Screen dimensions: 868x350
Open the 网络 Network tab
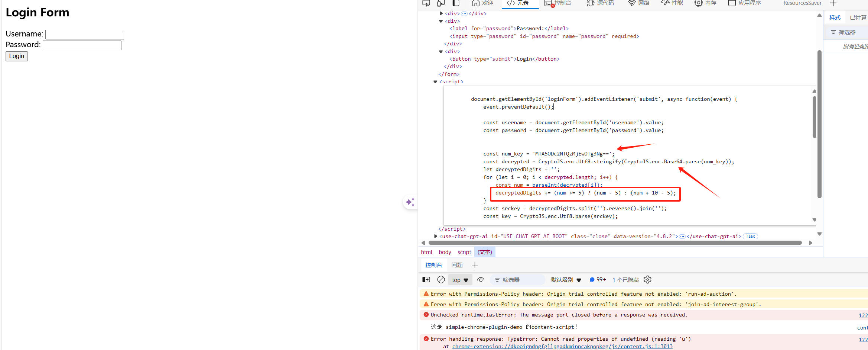pos(638,3)
